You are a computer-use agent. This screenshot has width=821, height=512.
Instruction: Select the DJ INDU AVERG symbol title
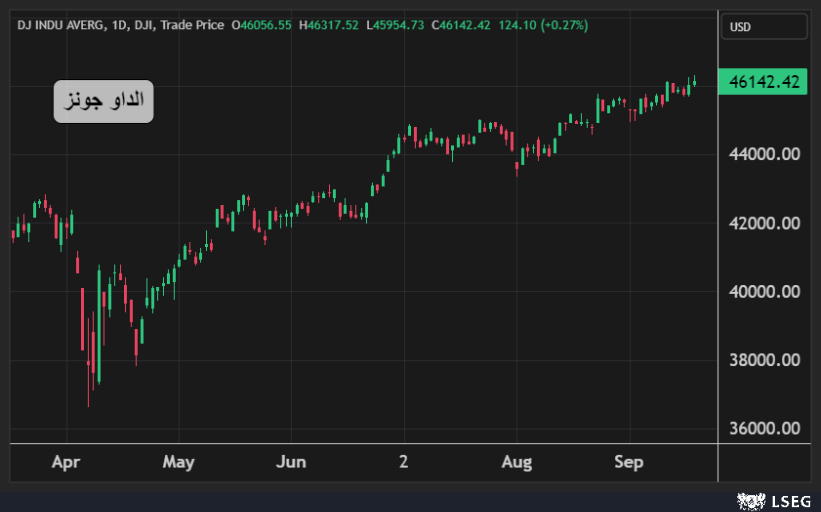click(59, 25)
